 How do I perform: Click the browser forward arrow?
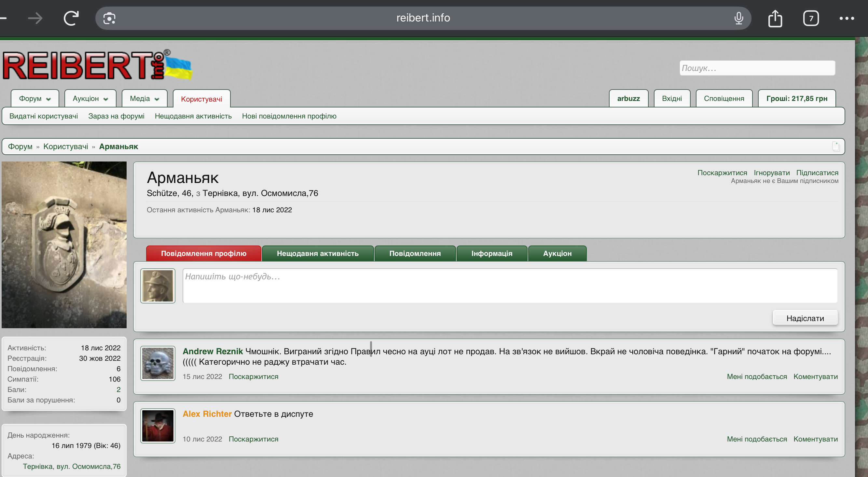point(35,18)
